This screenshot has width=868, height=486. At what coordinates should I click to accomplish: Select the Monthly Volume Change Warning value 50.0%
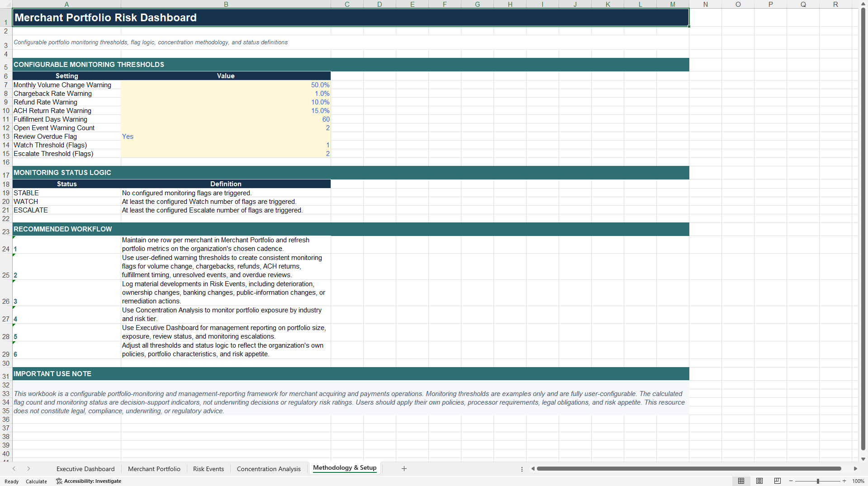[x=226, y=85]
